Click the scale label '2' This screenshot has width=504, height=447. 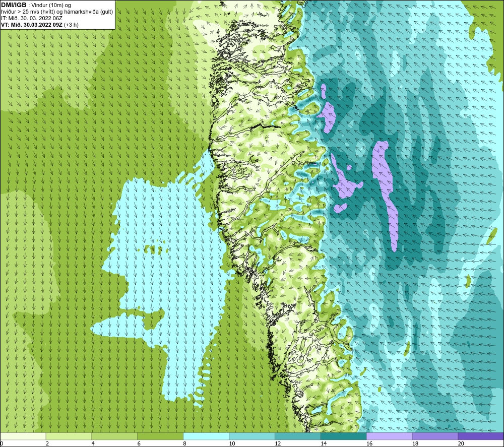coord(47,443)
